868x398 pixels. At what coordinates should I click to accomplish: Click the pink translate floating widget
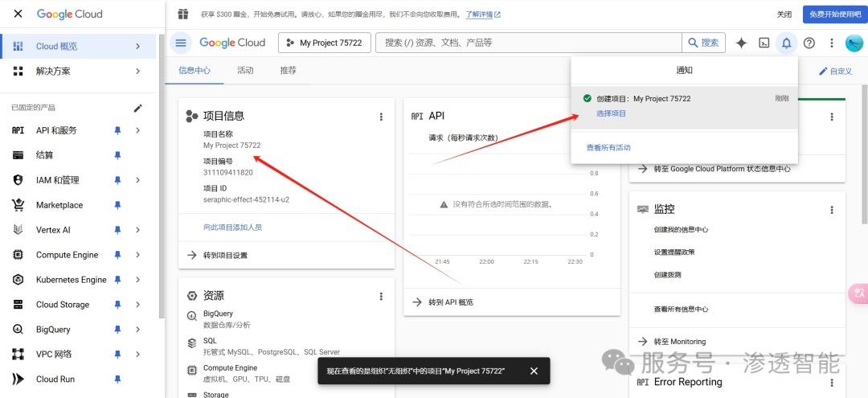point(858,293)
